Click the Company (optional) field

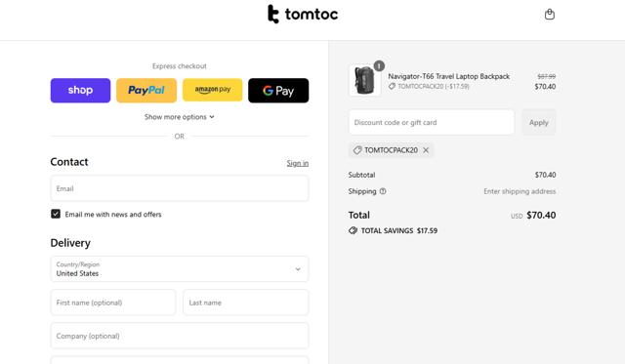point(180,336)
